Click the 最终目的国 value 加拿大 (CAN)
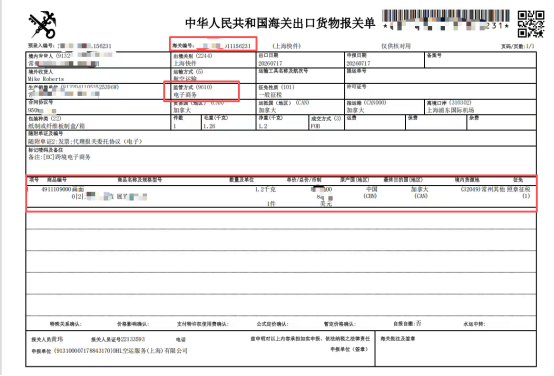Screen dimensions: 554x376 [420, 192]
